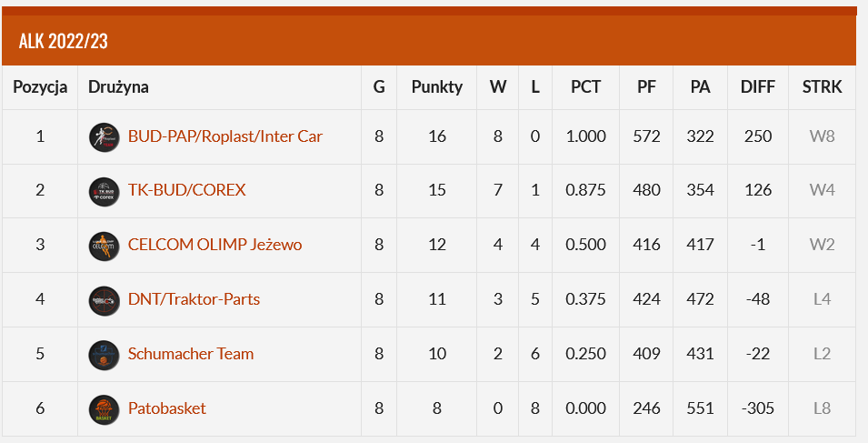Click the STRK column header
The image size is (868, 443).
822,87
